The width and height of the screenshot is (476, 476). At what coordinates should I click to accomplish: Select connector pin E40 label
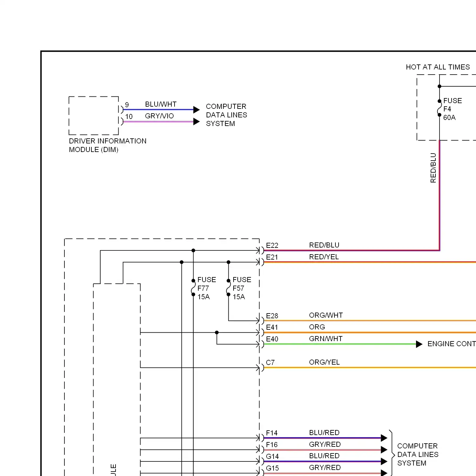point(272,339)
